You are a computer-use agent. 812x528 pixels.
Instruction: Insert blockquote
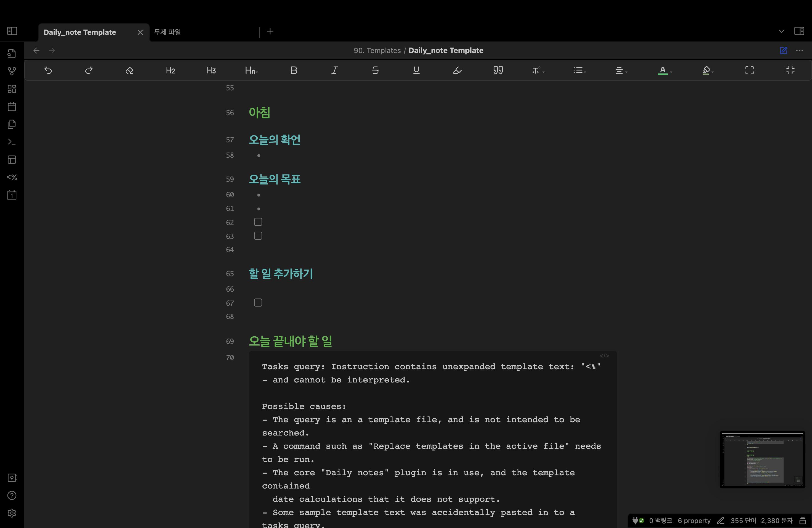498,70
